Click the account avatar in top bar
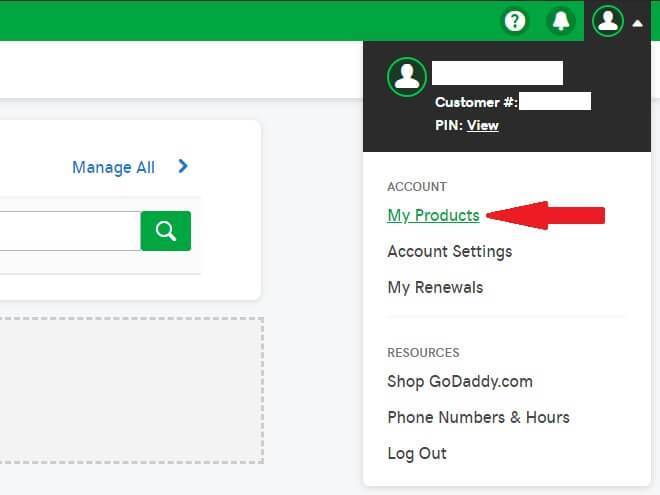The width and height of the screenshot is (660, 495). tap(608, 21)
